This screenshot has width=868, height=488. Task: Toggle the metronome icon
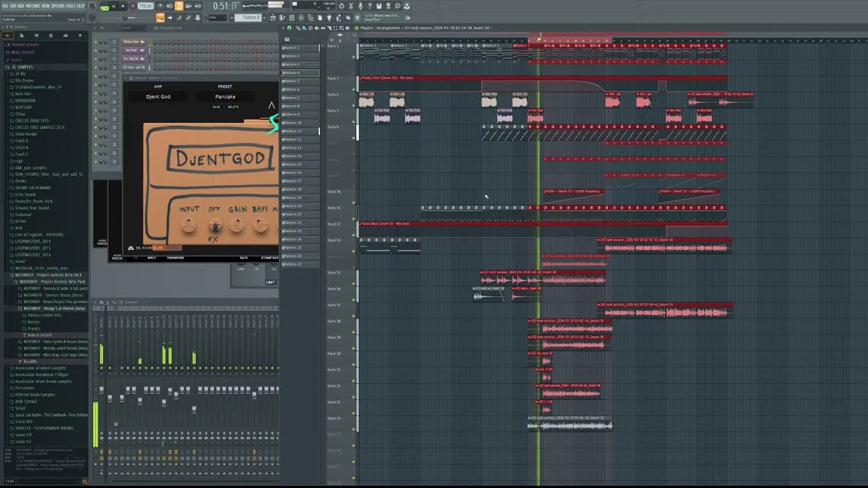coord(160,6)
